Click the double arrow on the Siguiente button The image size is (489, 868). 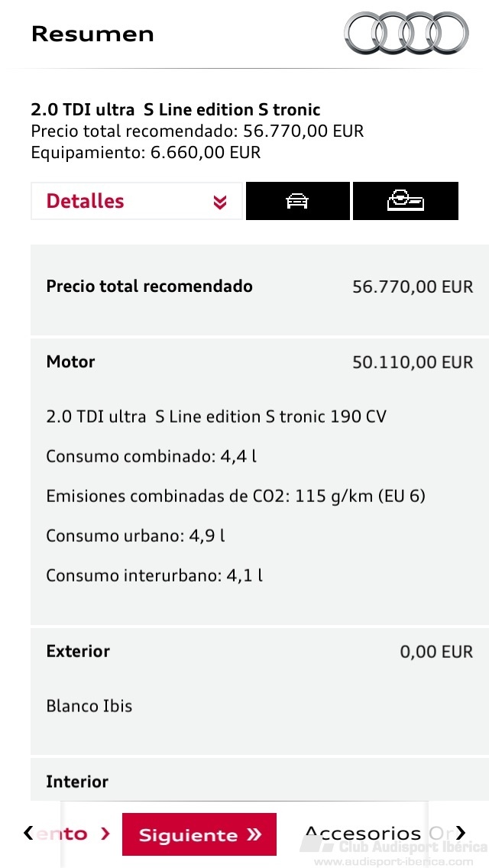(254, 835)
